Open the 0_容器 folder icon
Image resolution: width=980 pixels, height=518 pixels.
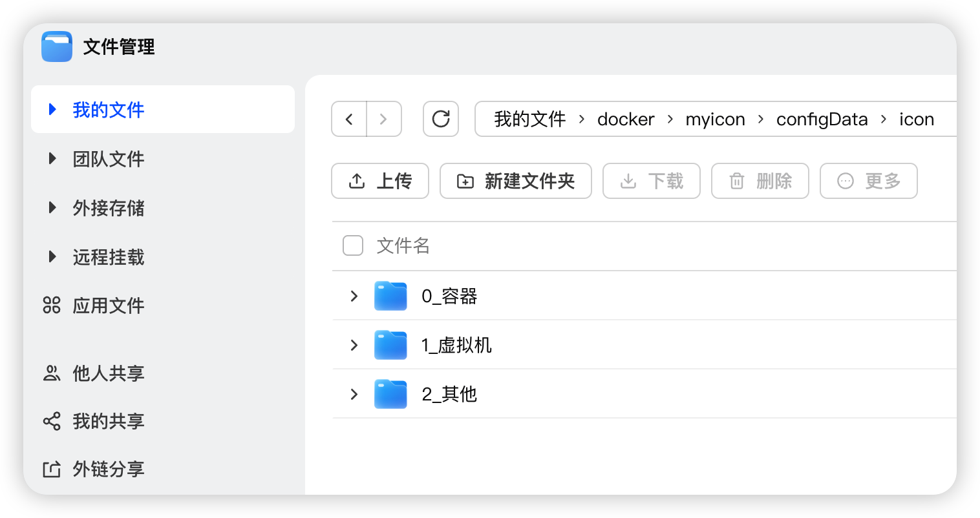coord(390,296)
